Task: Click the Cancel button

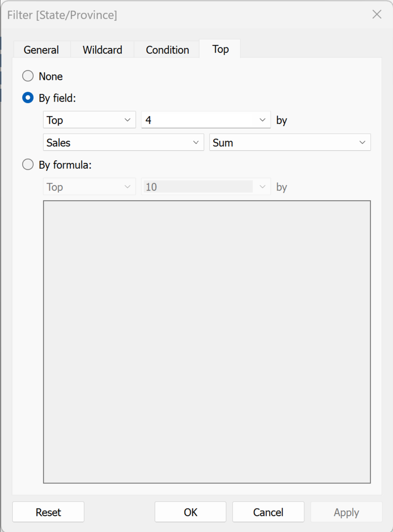Action: coord(268,512)
